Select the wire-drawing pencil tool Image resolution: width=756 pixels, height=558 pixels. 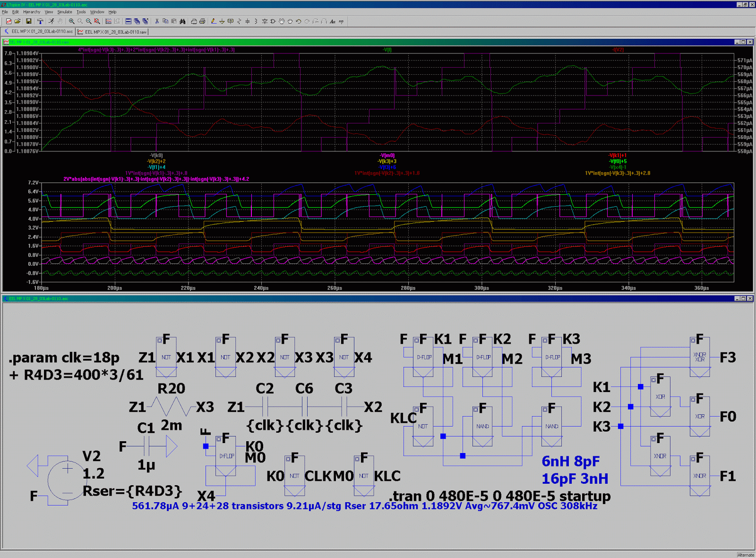[x=213, y=21]
